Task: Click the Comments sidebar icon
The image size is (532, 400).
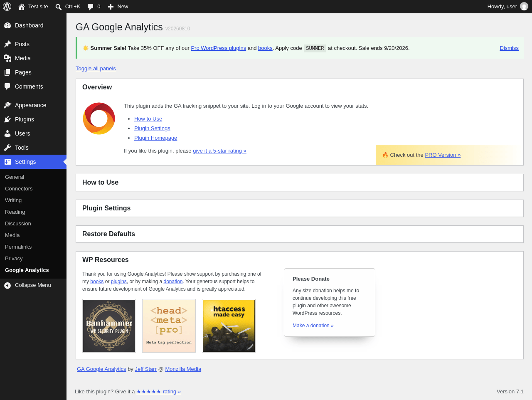Action: point(7,86)
